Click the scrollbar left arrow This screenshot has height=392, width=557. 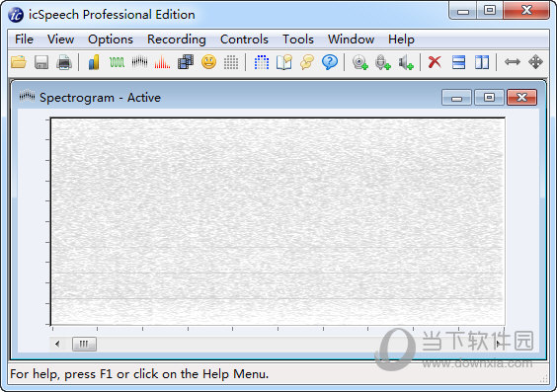57,344
